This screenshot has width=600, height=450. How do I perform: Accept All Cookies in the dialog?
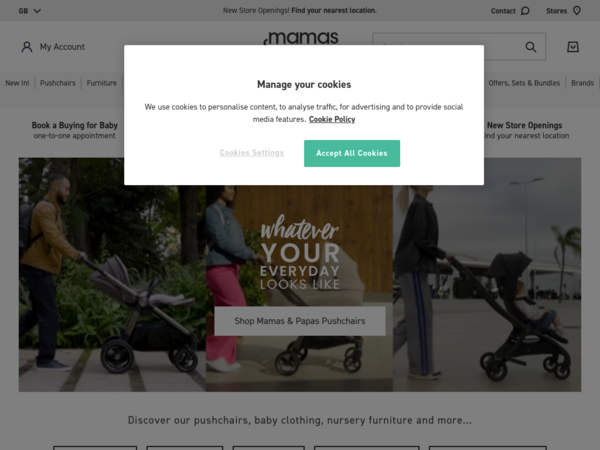point(352,153)
